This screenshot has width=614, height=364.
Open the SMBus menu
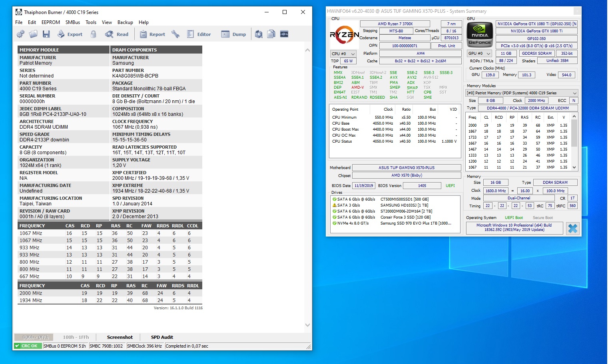click(x=73, y=22)
